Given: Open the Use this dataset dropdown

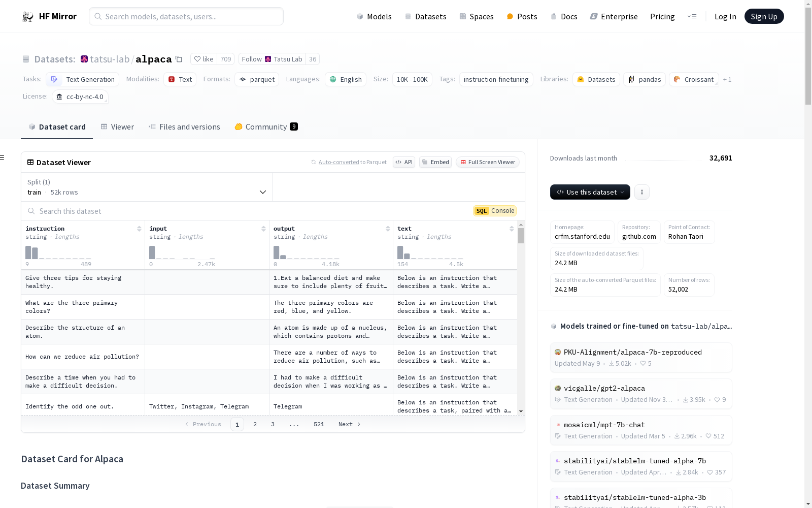Looking at the screenshot, I should tap(590, 192).
